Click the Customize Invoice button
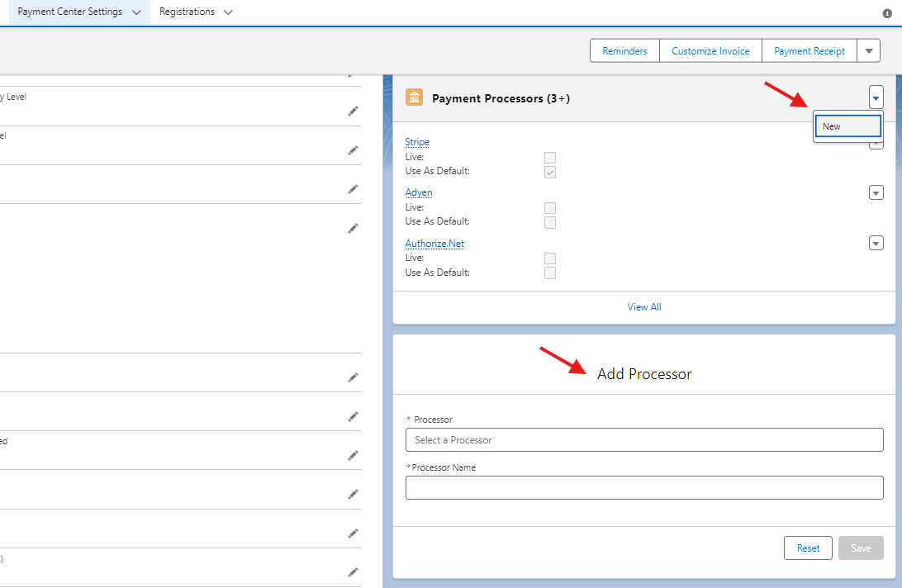The image size is (902, 588). [710, 50]
